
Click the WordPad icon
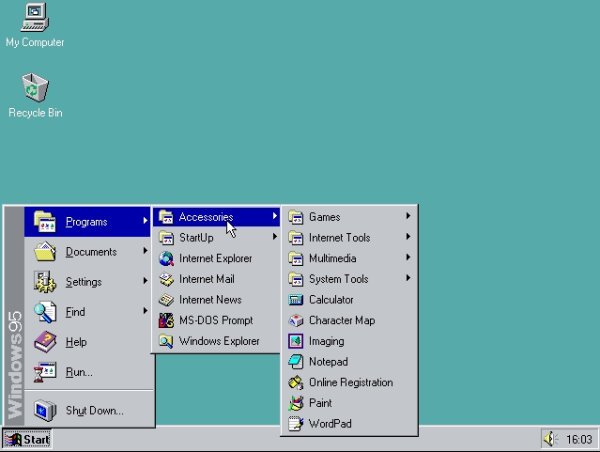(296, 424)
